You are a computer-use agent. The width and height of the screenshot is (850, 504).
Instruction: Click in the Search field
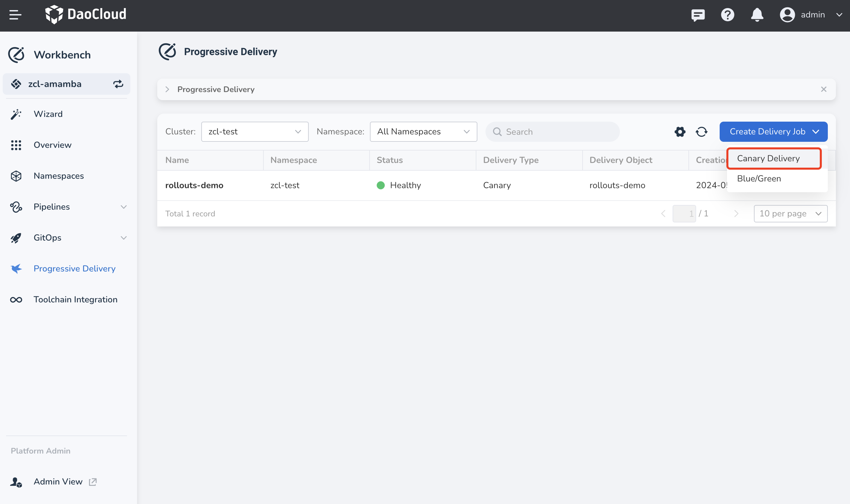click(x=557, y=132)
